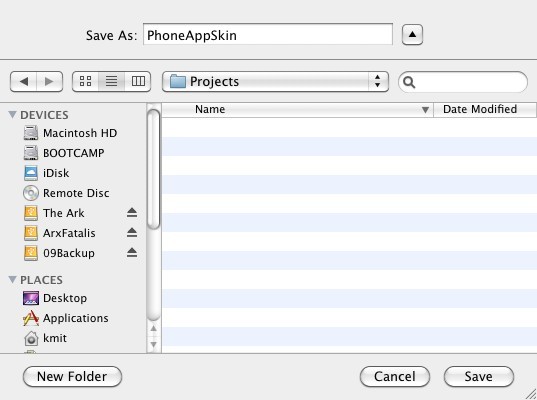Sort files by the Name column
537x400 pixels.
[297, 110]
